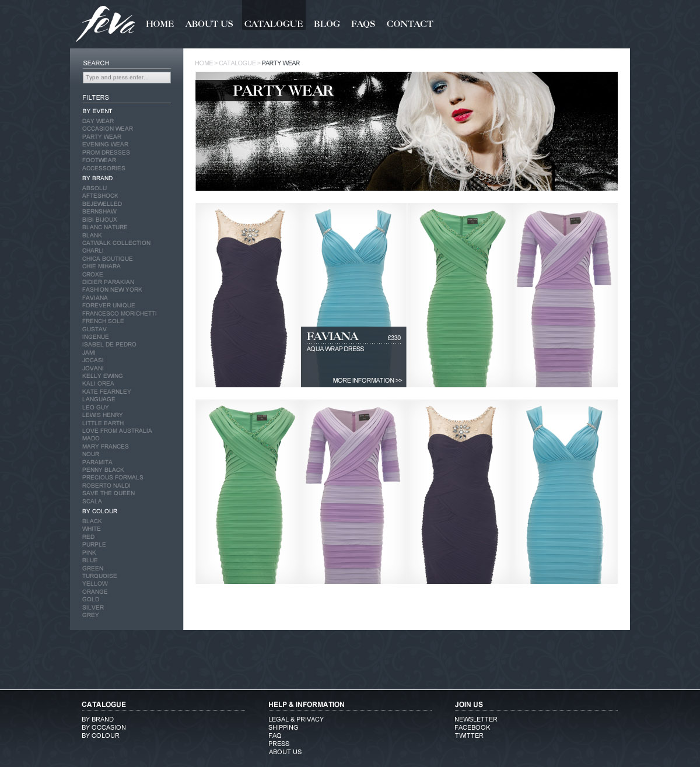Filter by Prom Dresses event
This screenshot has height=767, width=700.
(x=106, y=153)
